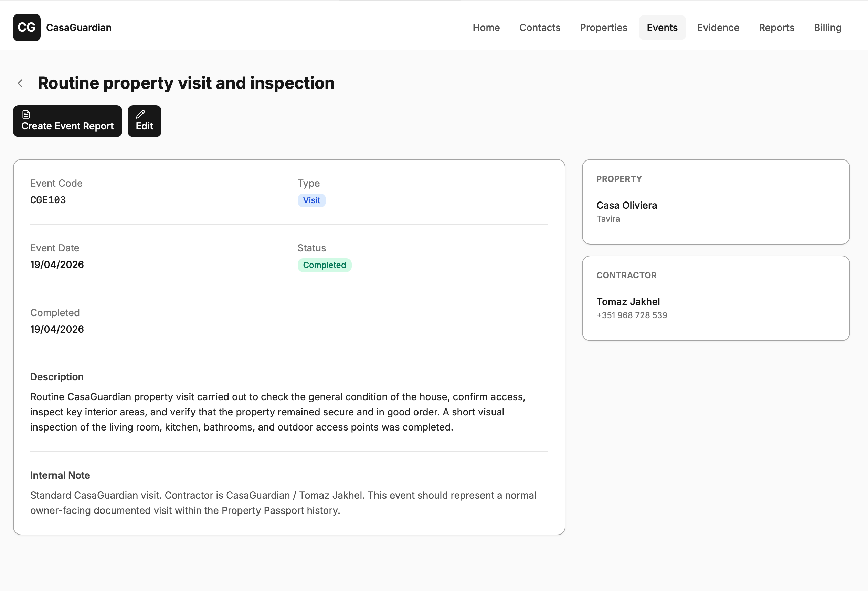Select the Events nav item
868x591 pixels.
(662, 27)
